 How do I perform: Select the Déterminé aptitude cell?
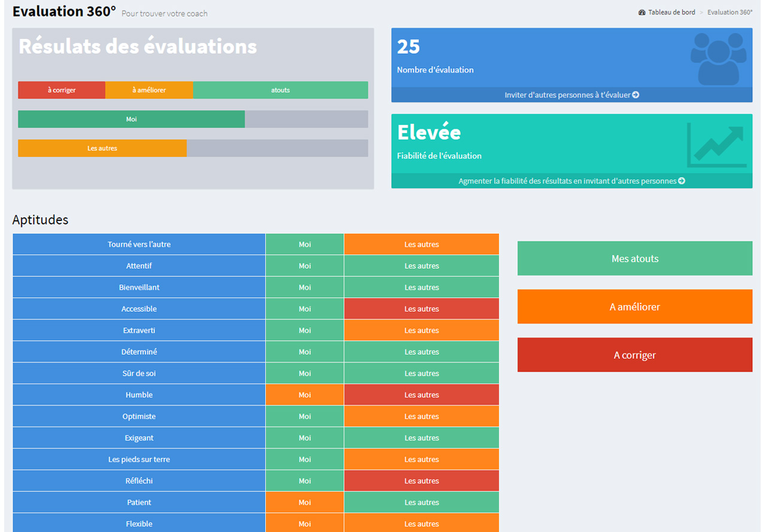[x=139, y=352]
